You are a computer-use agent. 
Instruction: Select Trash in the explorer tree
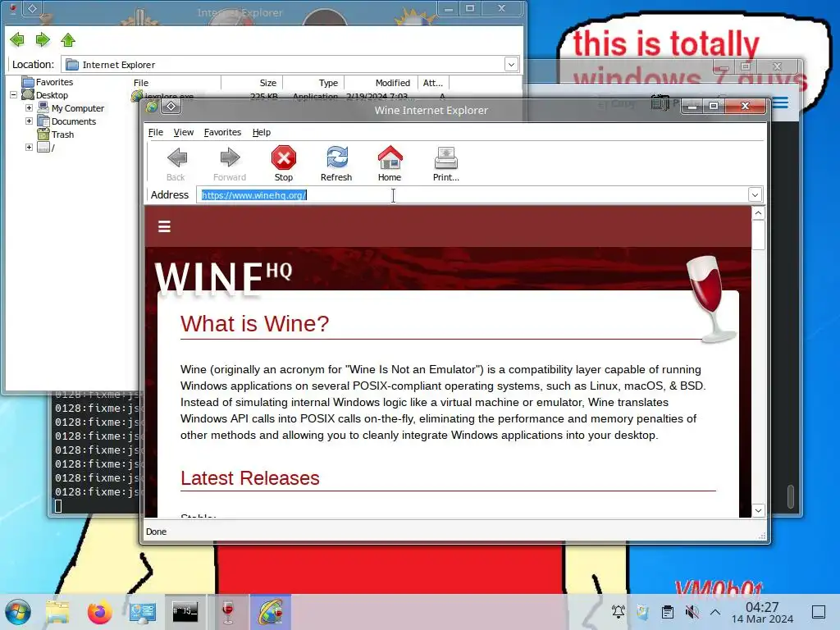(62, 135)
